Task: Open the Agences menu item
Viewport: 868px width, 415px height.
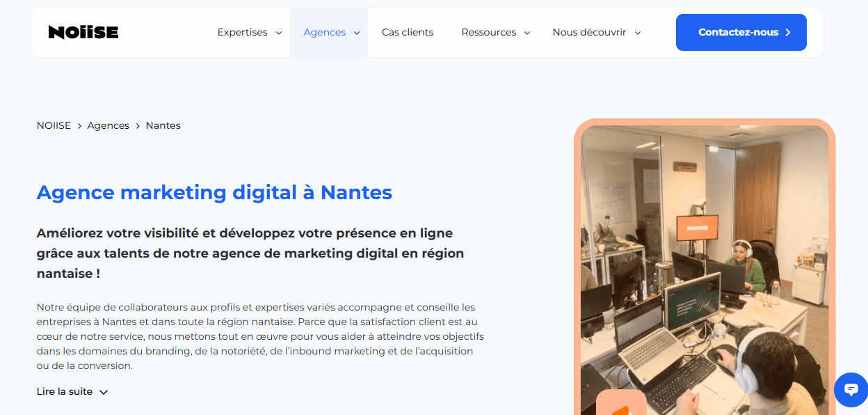Action: click(325, 32)
